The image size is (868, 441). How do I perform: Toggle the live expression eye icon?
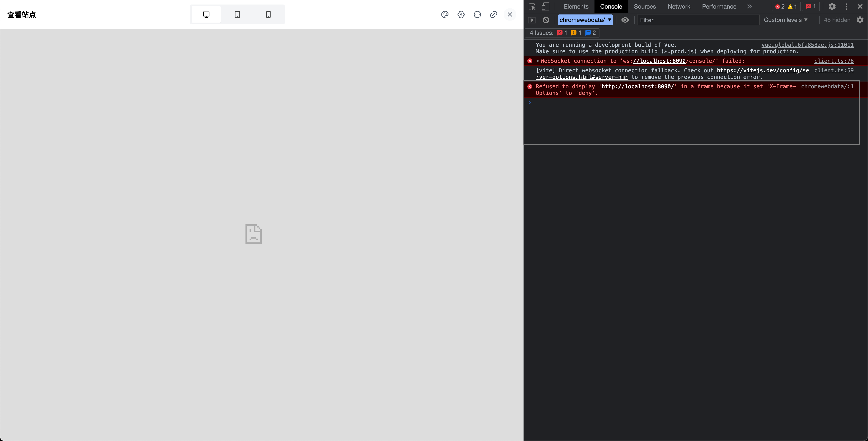pos(625,20)
